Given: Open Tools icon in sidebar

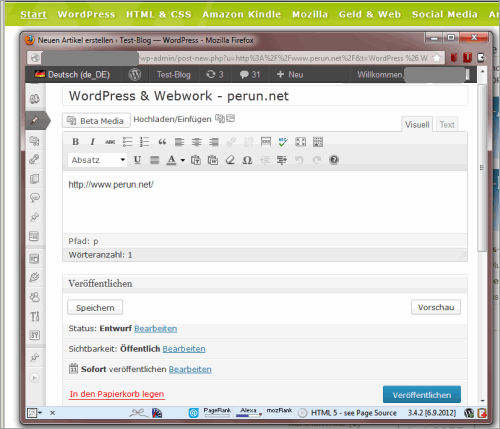Looking at the screenshot, I should click(x=35, y=316).
